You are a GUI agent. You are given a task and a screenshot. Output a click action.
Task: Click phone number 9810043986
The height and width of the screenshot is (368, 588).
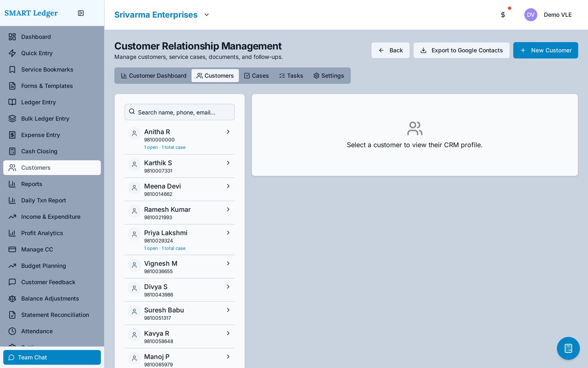(158, 295)
